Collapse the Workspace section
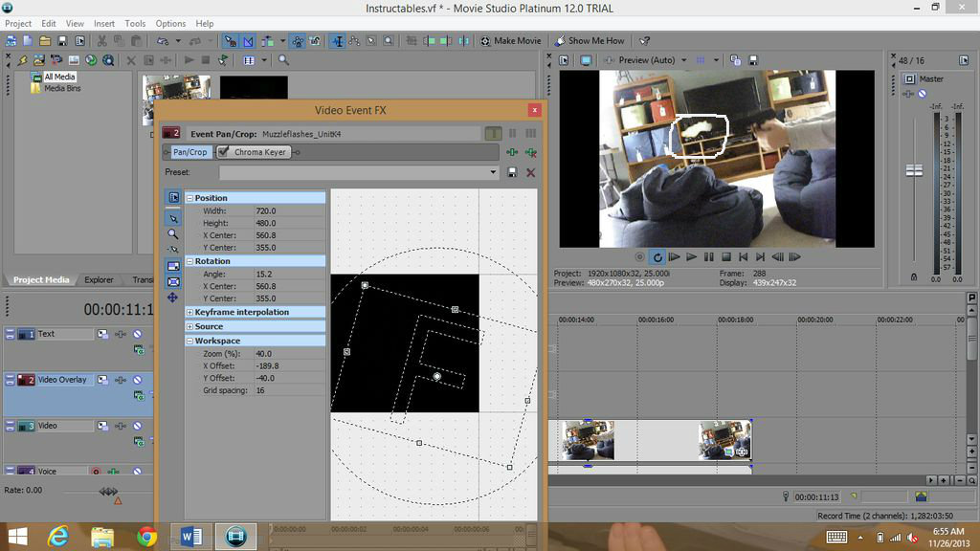The image size is (980, 551). tap(190, 342)
